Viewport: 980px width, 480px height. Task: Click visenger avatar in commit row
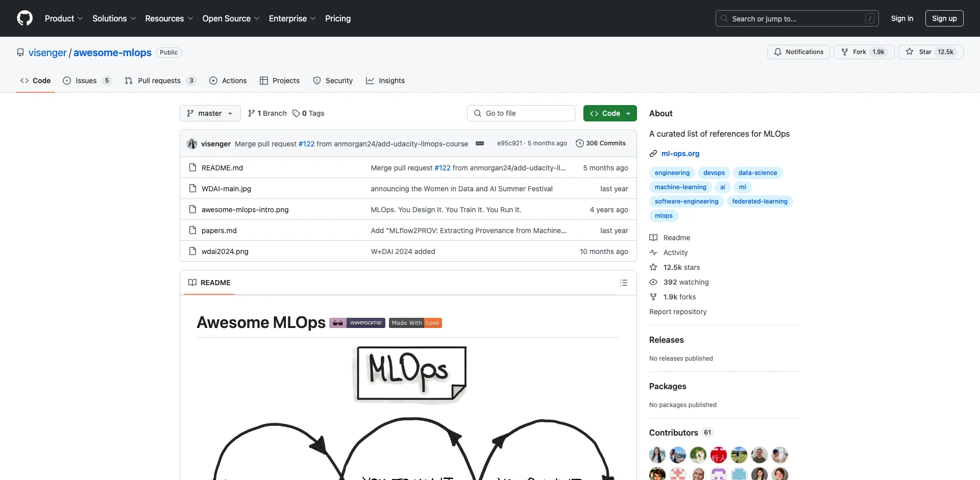pyautogui.click(x=192, y=144)
